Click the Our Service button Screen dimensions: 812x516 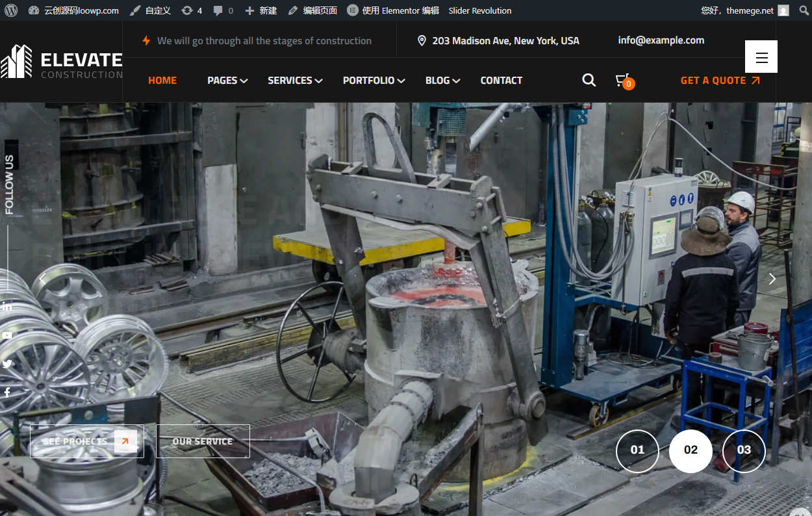[203, 441]
